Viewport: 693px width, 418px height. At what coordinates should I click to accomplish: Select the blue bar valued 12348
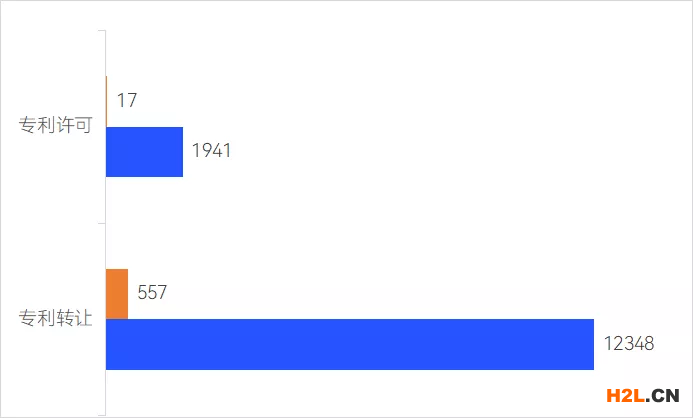tap(349, 344)
